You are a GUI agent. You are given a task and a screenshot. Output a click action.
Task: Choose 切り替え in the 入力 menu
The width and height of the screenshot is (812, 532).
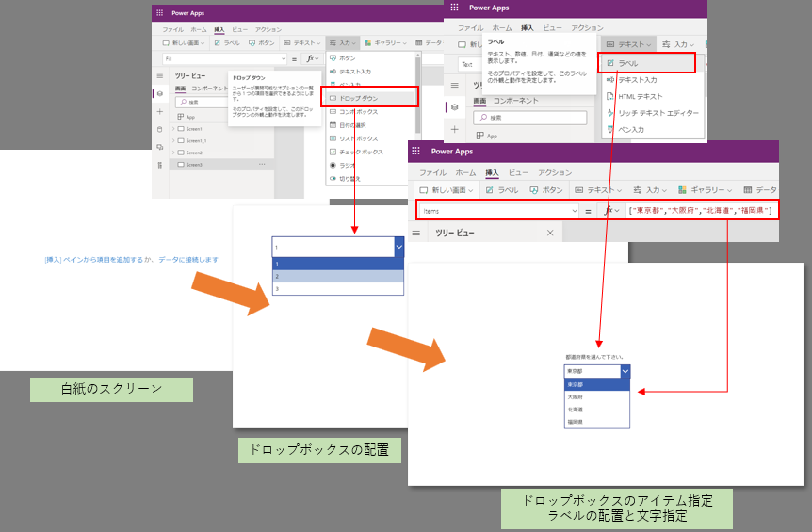(x=345, y=179)
